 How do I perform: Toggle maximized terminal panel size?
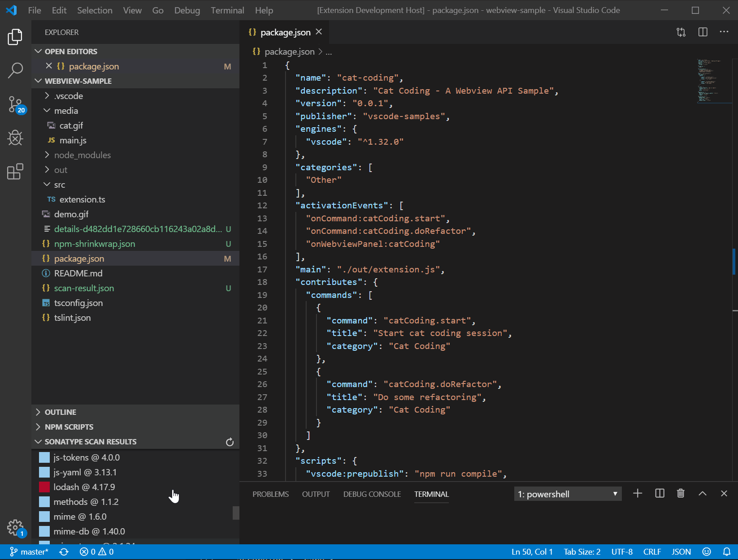(x=703, y=494)
